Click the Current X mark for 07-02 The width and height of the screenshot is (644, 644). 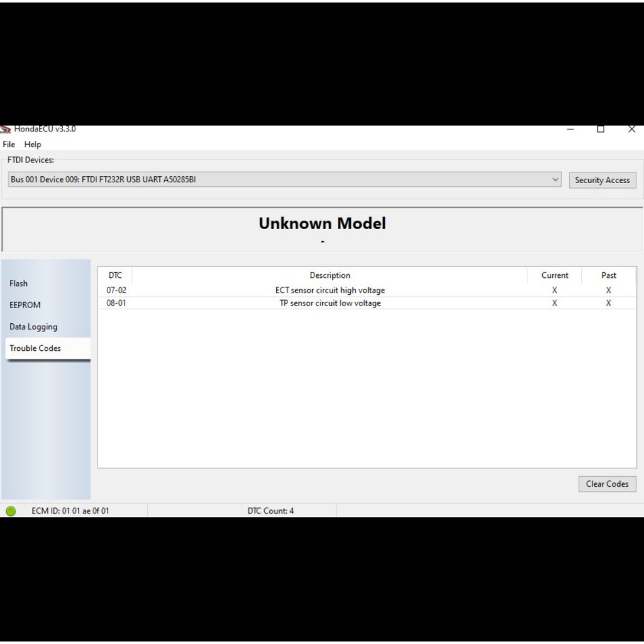[555, 290]
